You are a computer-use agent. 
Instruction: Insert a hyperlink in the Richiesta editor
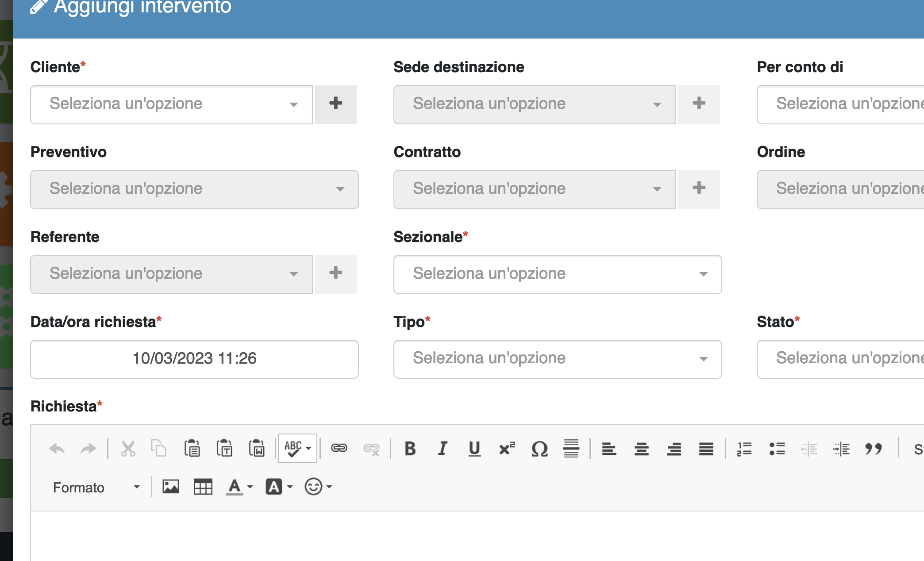click(339, 448)
